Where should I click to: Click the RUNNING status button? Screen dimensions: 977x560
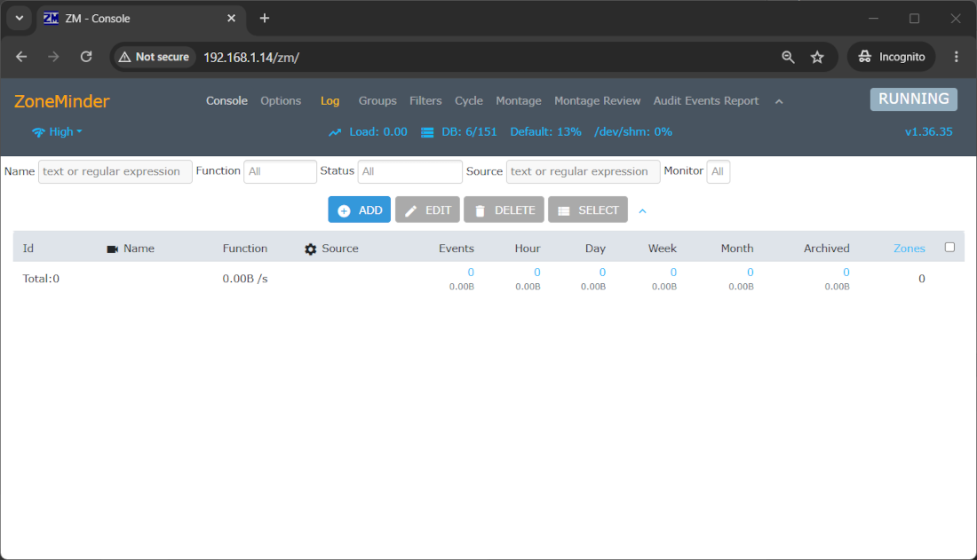[x=913, y=99]
